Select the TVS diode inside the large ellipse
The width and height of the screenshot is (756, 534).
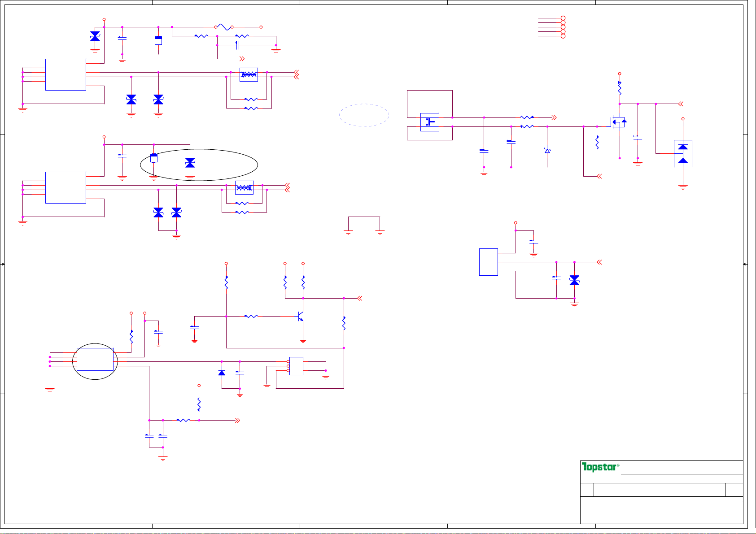[190, 163]
